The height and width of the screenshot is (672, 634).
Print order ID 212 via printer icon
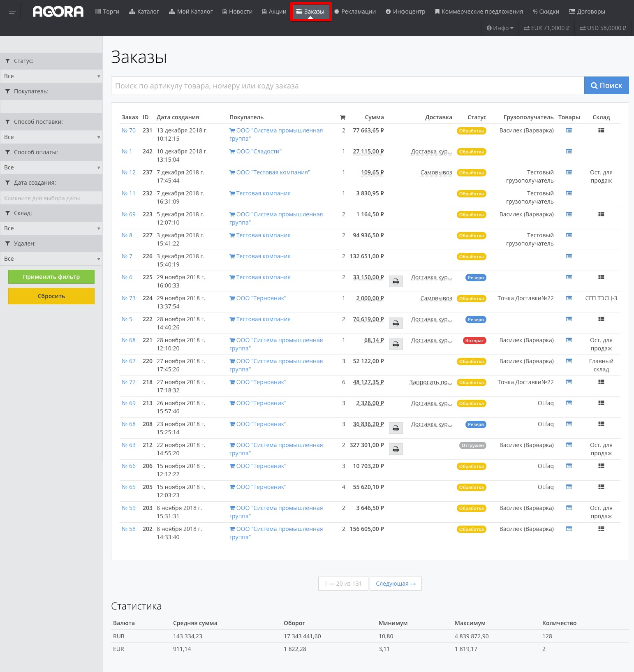coord(396,449)
